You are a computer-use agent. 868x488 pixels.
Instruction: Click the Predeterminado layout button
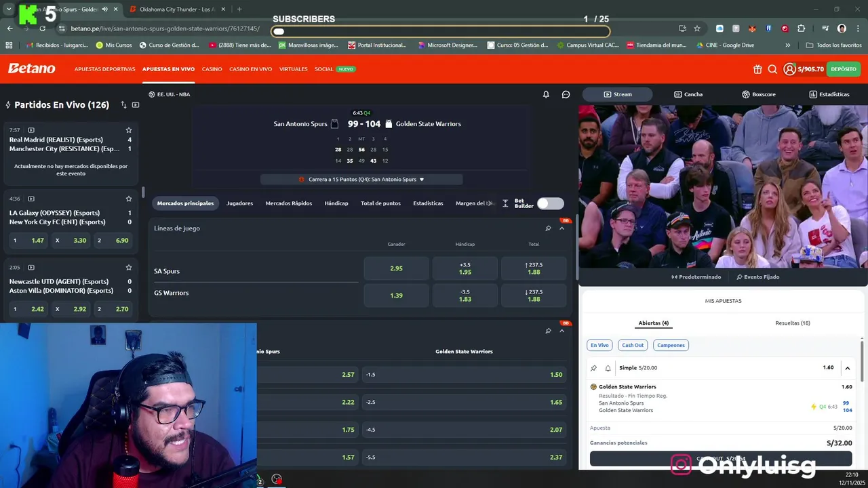tap(696, 277)
